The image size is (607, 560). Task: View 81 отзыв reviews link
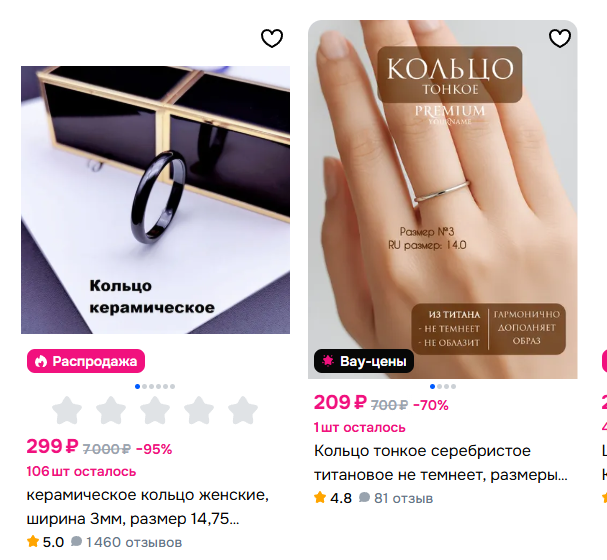pyautogui.click(x=403, y=498)
